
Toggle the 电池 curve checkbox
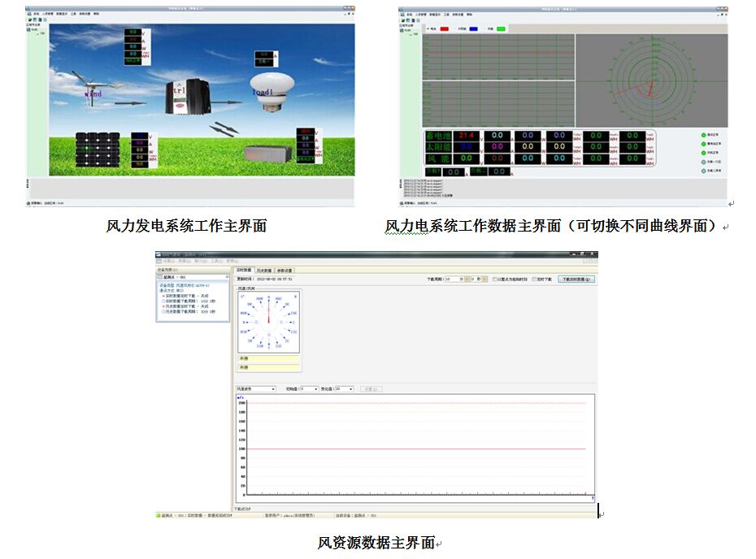427,28
